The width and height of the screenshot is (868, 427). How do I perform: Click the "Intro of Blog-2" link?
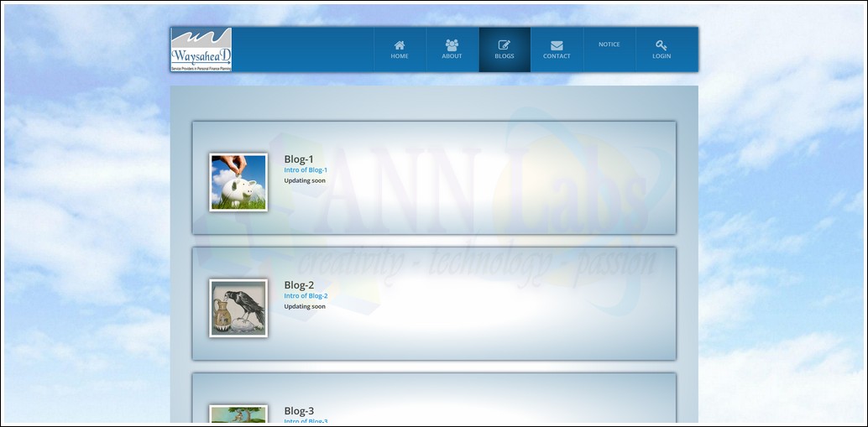click(x=306, y=296)
